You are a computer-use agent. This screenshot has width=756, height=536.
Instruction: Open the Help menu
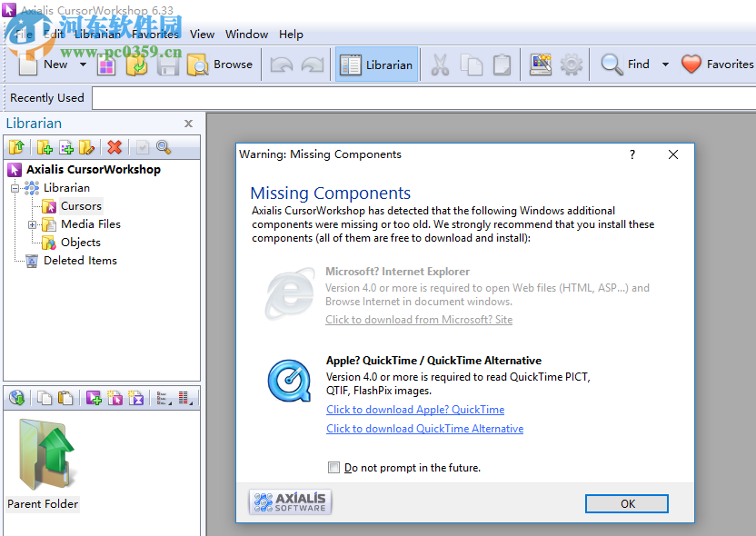[x=291, y=35]
